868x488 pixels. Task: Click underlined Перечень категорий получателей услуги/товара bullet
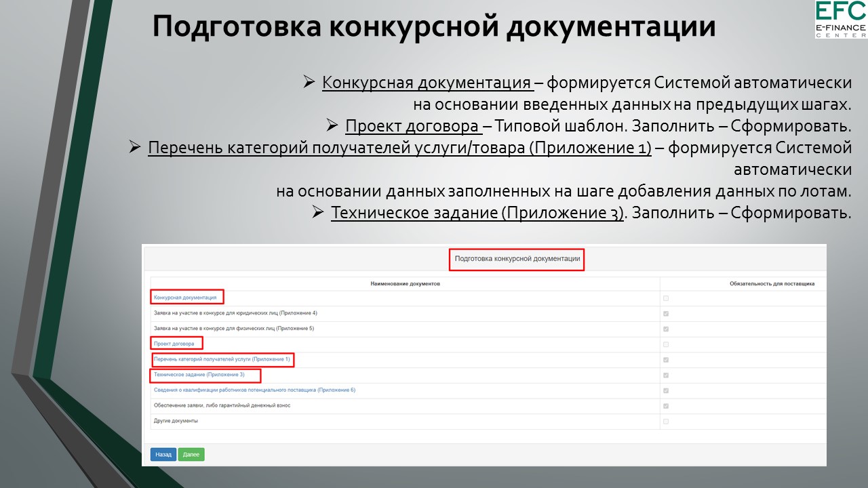399,148
